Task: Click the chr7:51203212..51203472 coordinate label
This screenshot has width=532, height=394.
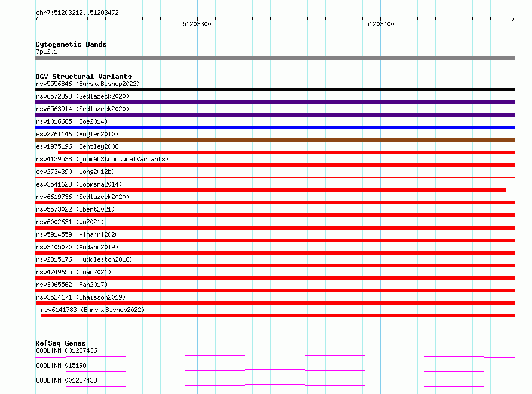Action: click(77, 13)
